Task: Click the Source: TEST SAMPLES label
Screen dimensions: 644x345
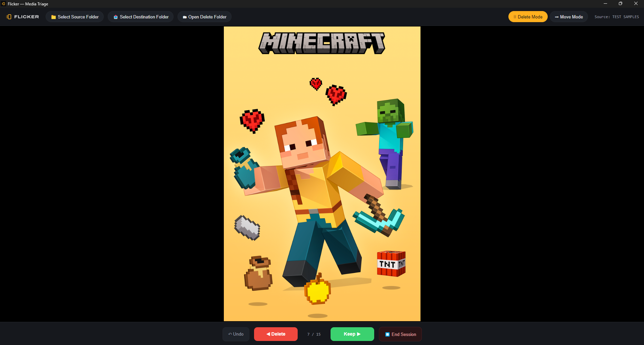Action: pyautogui.click(x=617, y=17)
